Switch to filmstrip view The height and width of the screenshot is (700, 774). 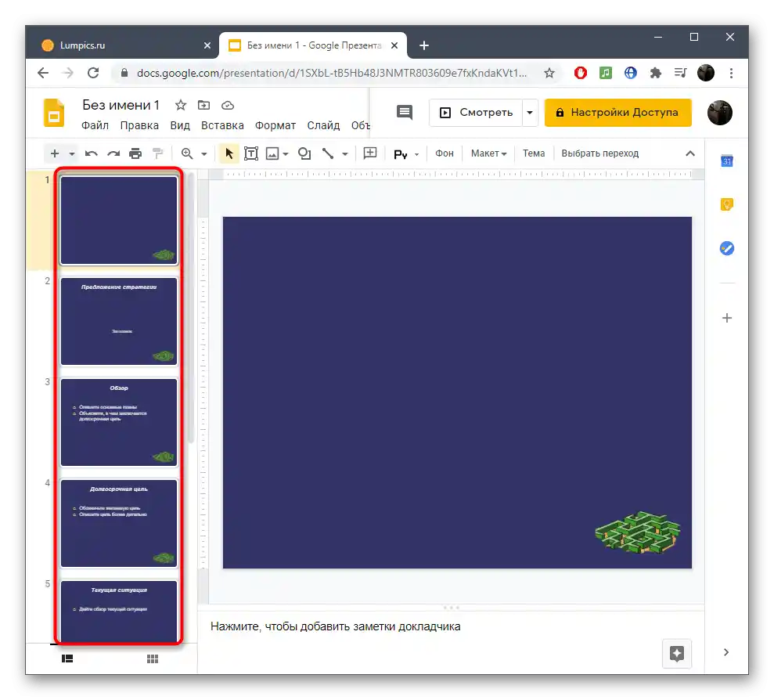67,659
